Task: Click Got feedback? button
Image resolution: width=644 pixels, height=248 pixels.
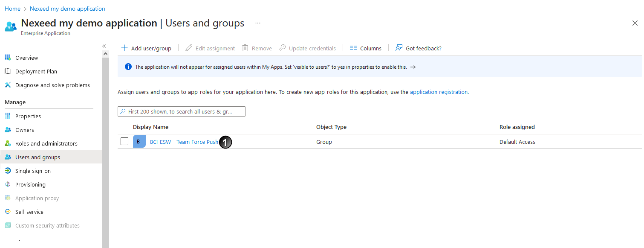Action: point(418,48)
